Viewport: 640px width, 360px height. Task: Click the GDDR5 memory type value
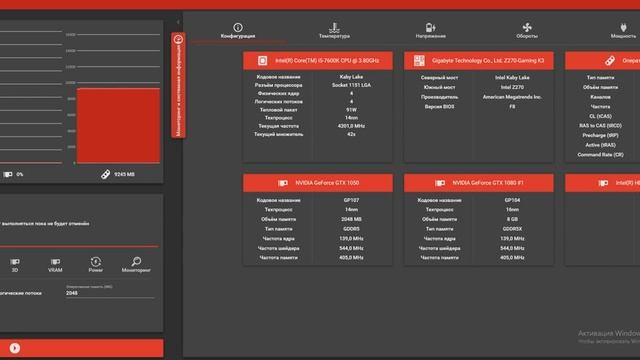[x=351, y=229]
